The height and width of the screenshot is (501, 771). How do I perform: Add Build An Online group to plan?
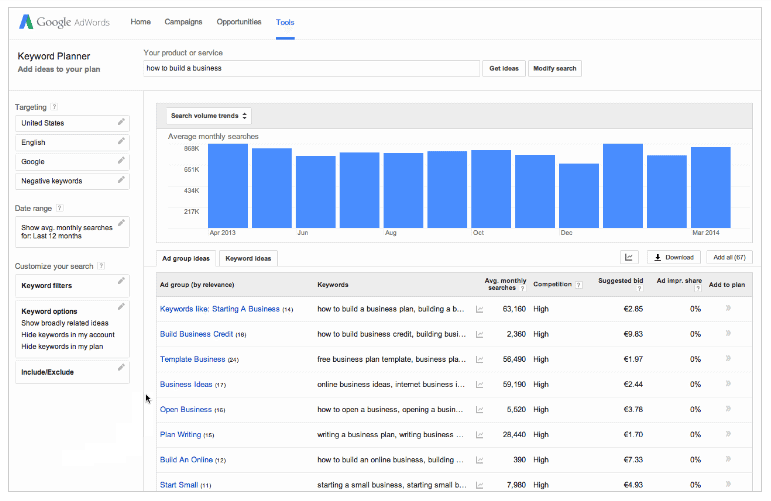(728, 459)
